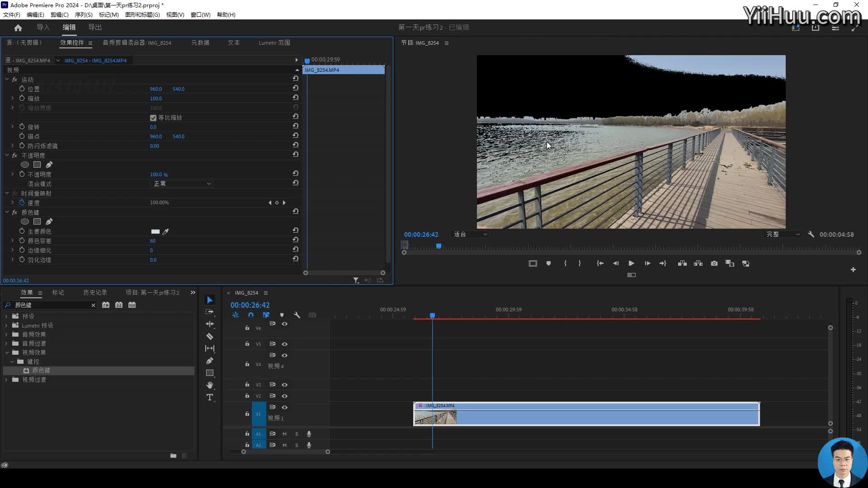The width and height of the screenshot is (868, 488).
Task: Select the Ripple Edit tool
Action: (x=210, y=324)
